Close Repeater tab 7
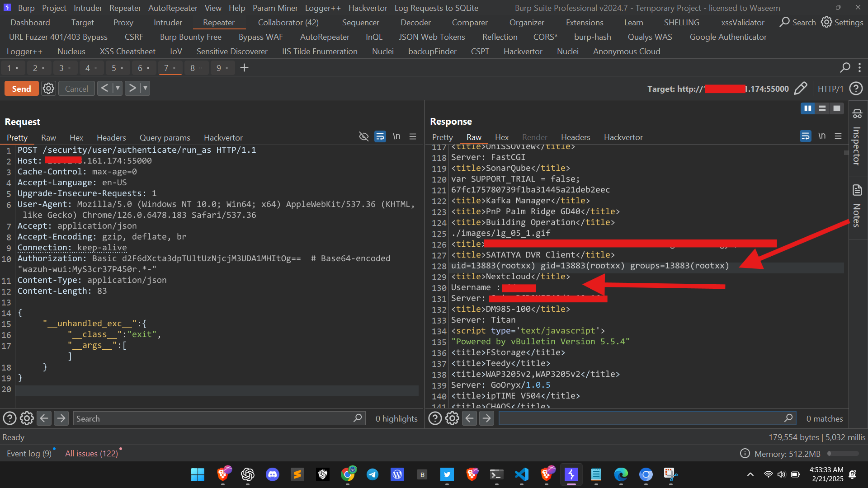Viewport: 868px width, 488px height. pos(175,68)
